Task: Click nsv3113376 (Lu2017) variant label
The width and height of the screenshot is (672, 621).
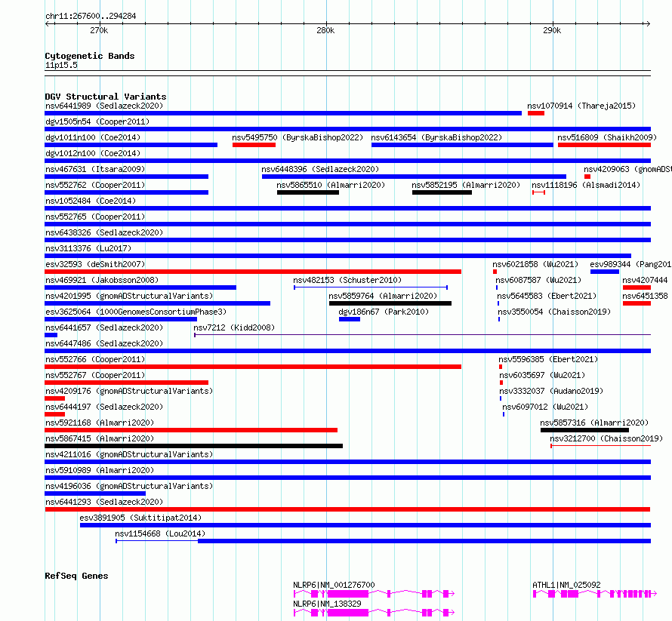Action: pos(88,248)
